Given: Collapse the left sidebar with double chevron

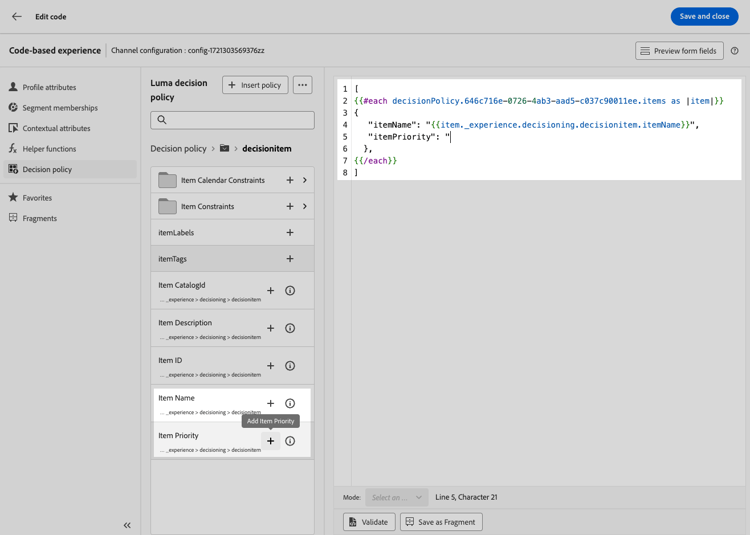Looking at the screenshot, I should tap(127, 525).
